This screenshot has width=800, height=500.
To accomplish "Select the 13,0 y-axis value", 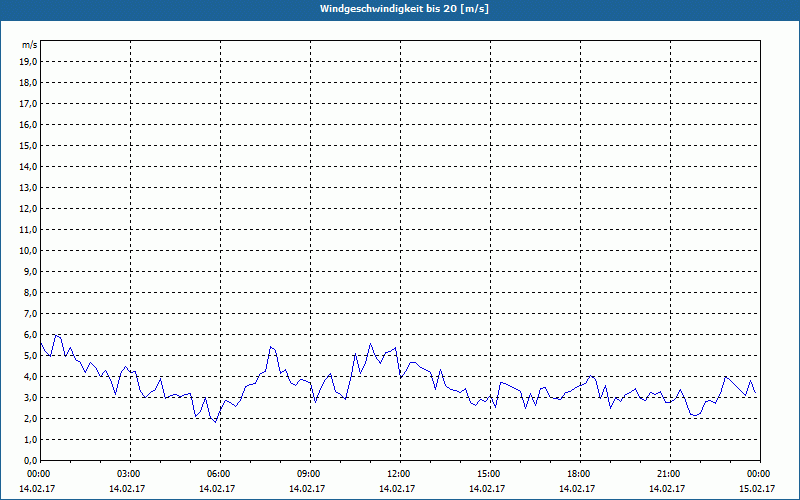I will click(x=28, y=187).
